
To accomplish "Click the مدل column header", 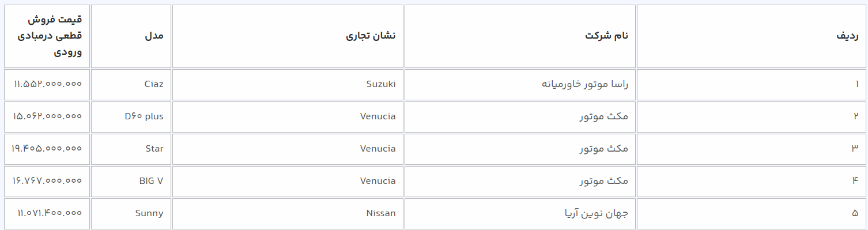I will [x=131, y=36].
